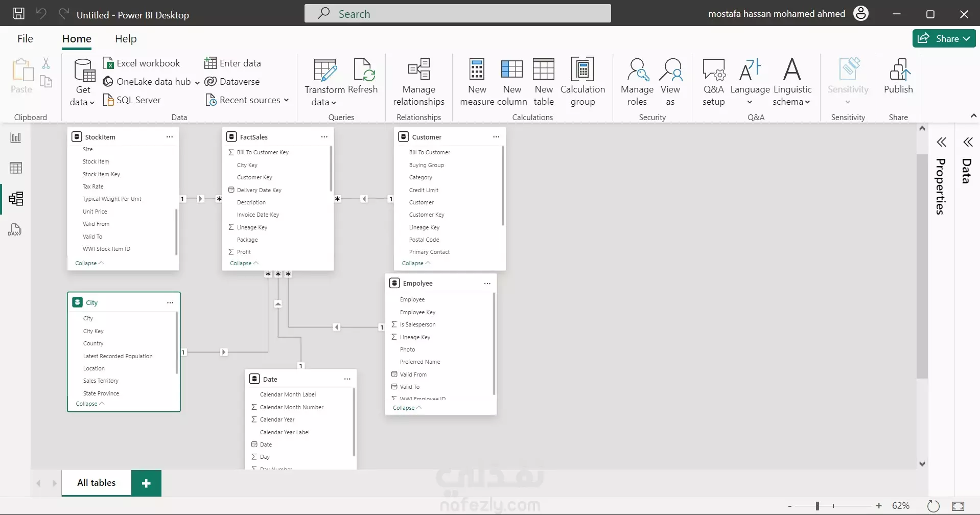Open Transform data editor
The height and width of the screenshot is (515, 980).
(x=325, y=82)
